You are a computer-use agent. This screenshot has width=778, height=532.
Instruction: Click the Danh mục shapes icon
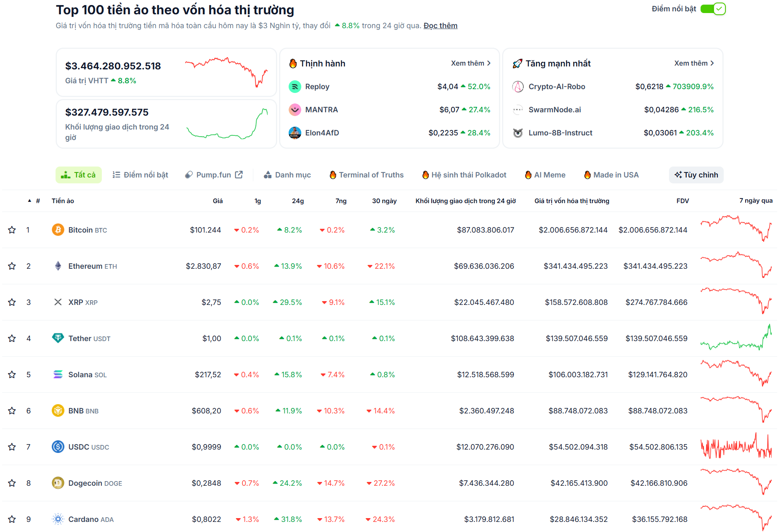coord(268,175)
